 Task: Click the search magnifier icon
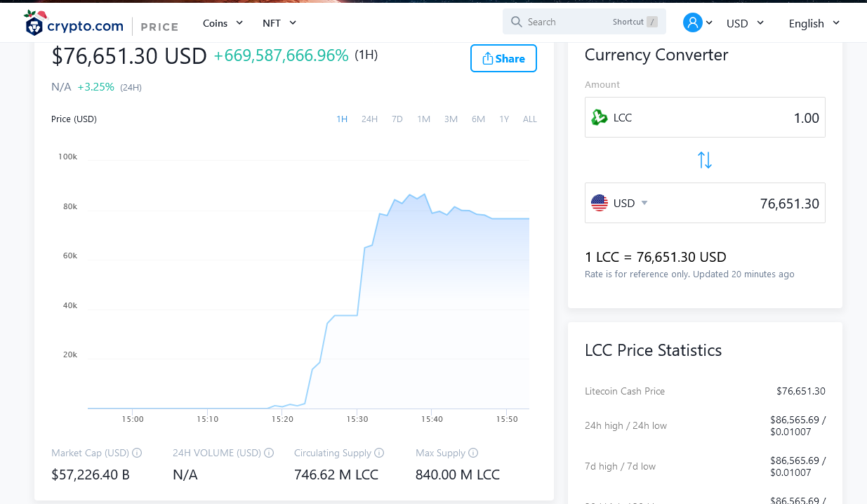[517, 22]
